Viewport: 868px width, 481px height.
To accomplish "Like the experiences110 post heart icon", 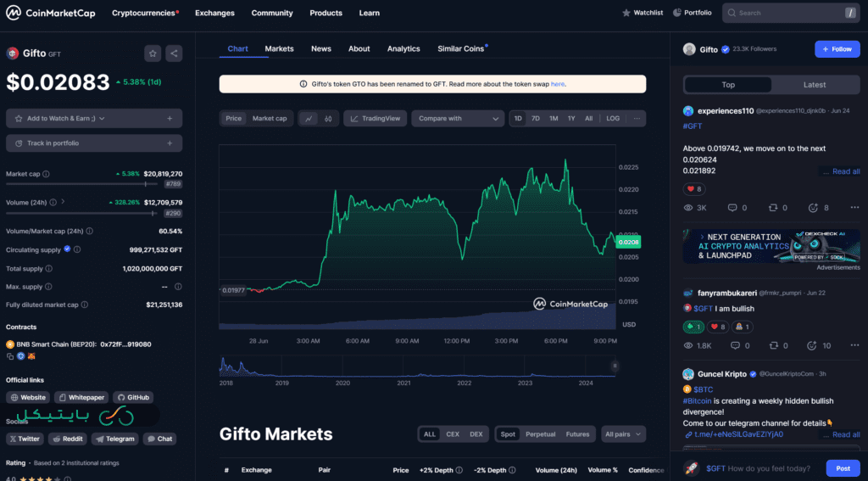I will [x=689, y=189].
